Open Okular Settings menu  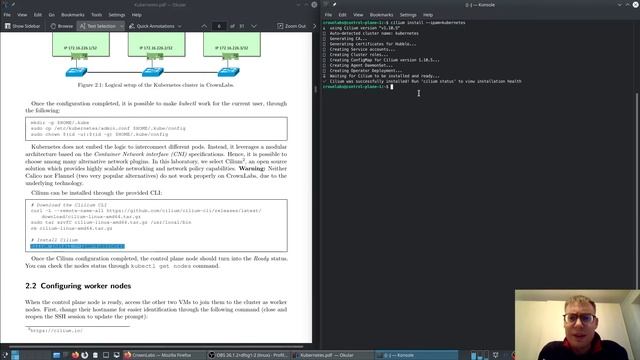click(117, 15)
